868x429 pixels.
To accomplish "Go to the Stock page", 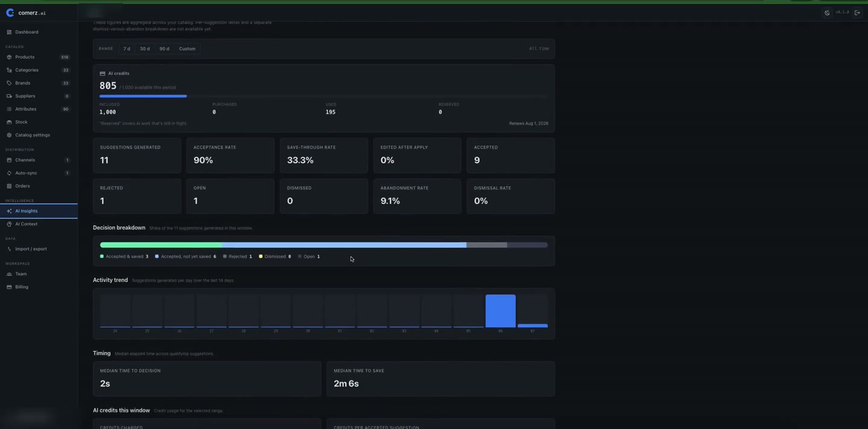I will click(x=39, y=122).
